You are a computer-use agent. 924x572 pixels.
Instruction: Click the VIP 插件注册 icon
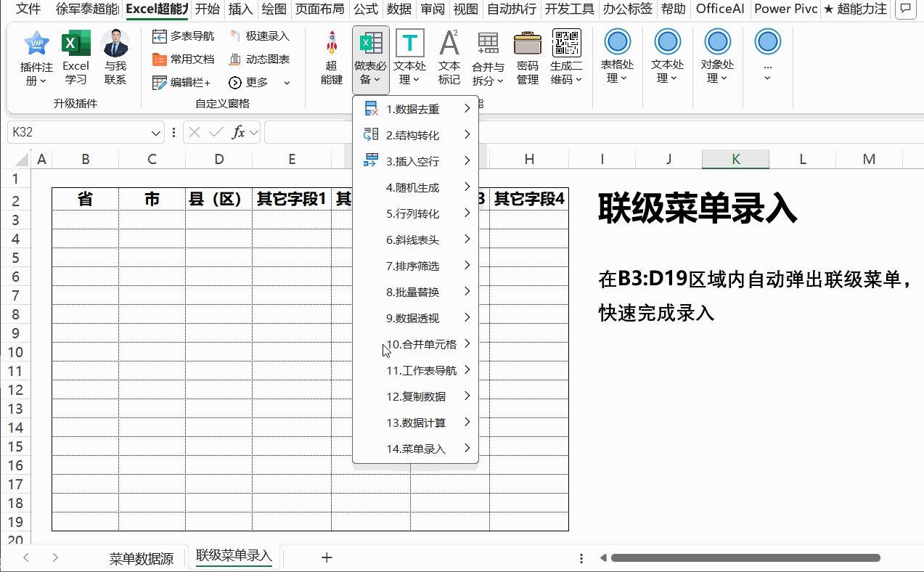36,44
